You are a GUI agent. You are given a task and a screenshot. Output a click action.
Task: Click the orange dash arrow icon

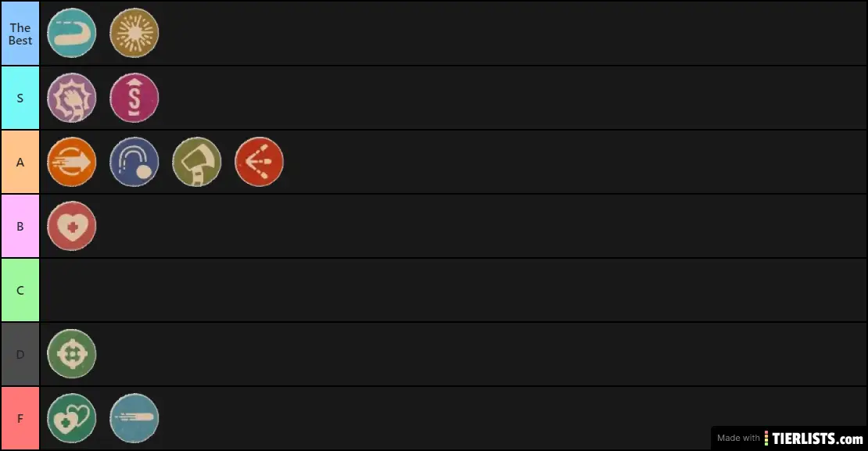pyautogui.click(x=72, y=162)
